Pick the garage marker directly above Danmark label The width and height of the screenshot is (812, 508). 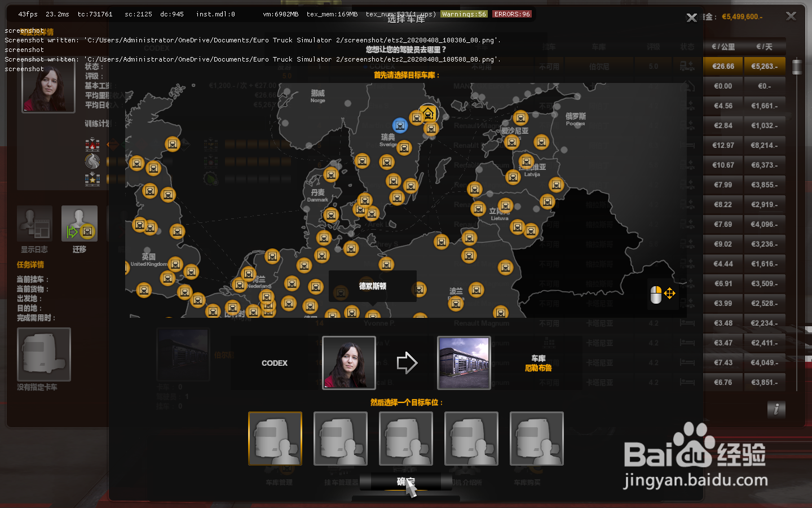(331, 174)
